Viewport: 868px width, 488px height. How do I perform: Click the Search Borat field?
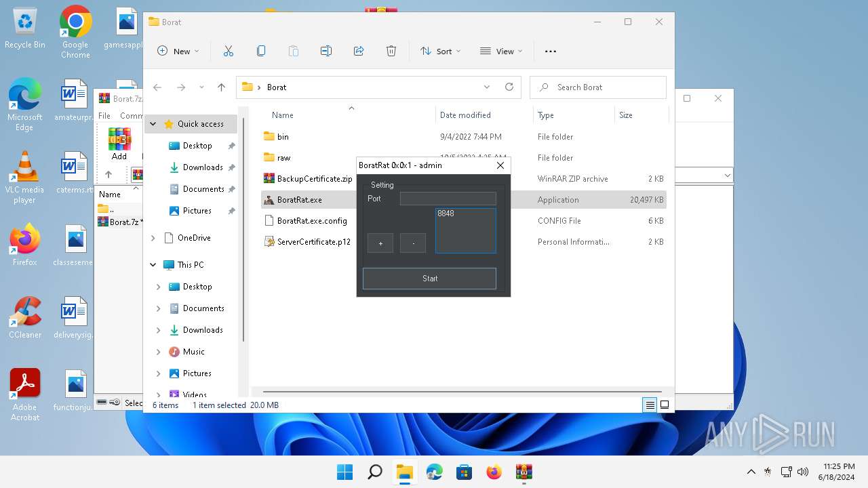598,87
